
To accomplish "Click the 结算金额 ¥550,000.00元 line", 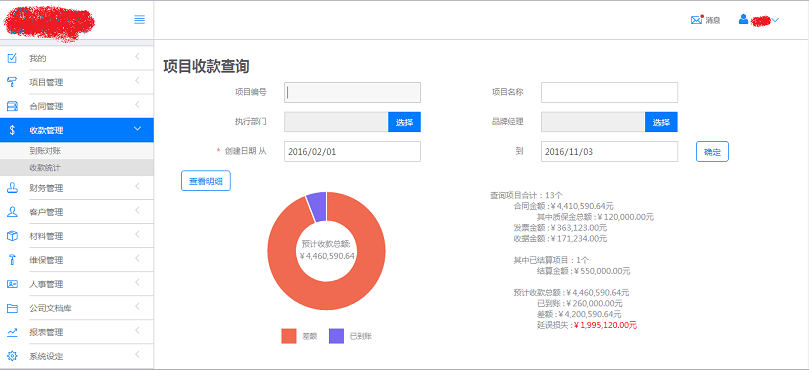I will pos(584,271).
